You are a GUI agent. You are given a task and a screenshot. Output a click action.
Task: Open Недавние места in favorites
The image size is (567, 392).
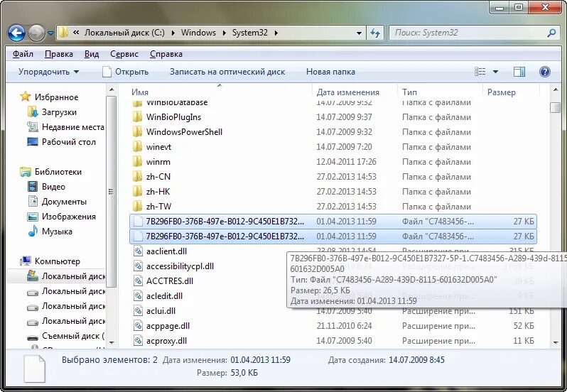click(73, 127)
